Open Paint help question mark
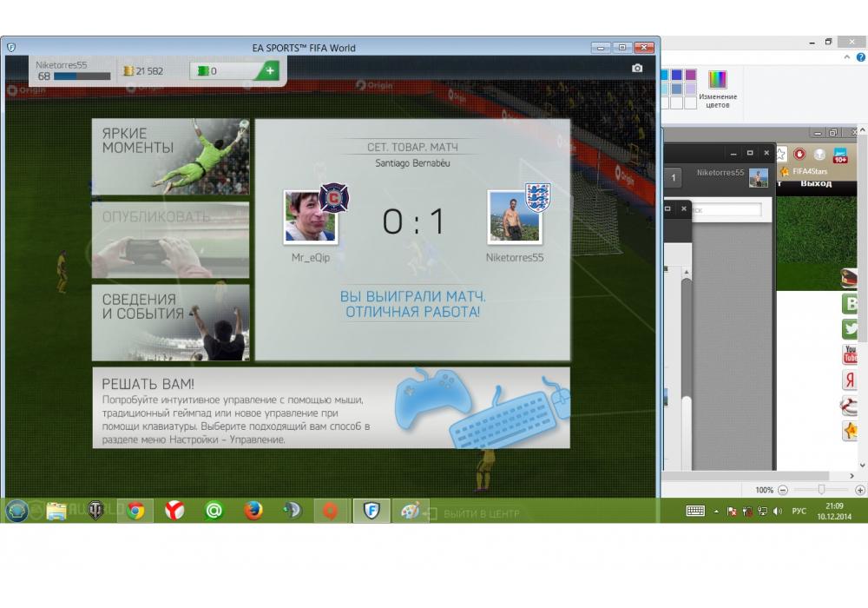 click(861, 56)
